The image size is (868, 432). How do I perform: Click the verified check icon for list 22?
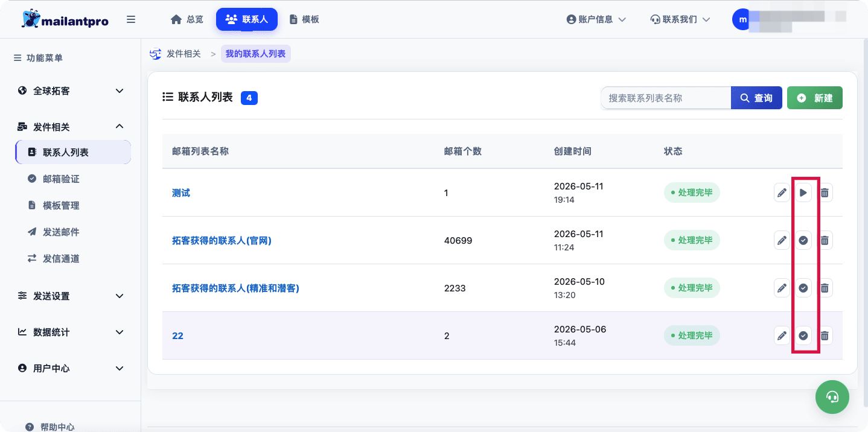[803, 335]
